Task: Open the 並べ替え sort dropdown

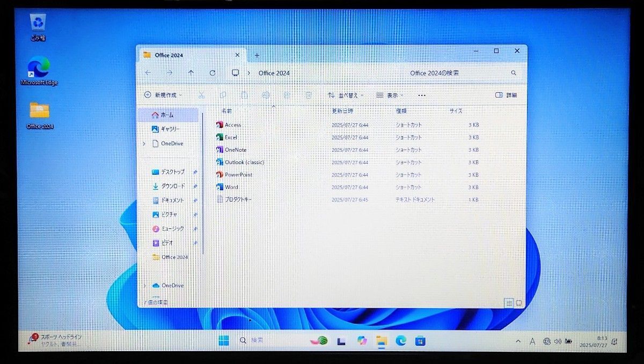Action: (x=346, y=95)
